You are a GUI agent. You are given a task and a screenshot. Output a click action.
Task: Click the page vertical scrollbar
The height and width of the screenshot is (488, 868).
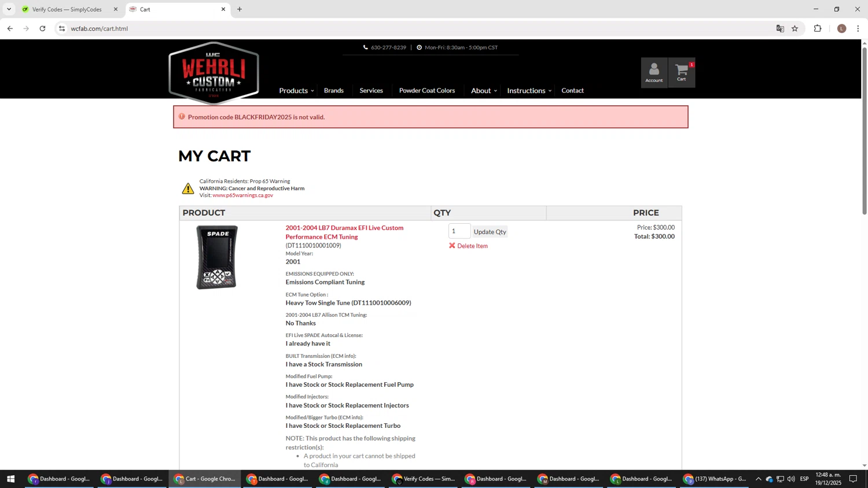(865, 131)
